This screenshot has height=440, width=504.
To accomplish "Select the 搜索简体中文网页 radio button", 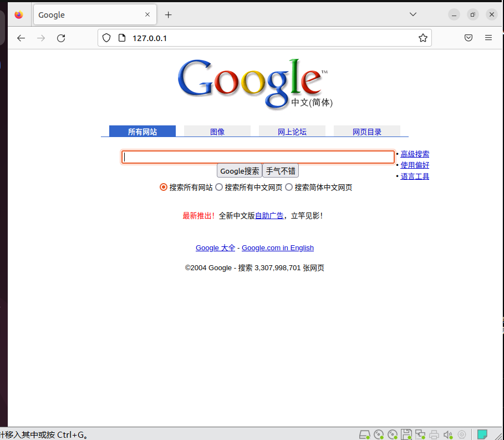I will coord(289,187).
